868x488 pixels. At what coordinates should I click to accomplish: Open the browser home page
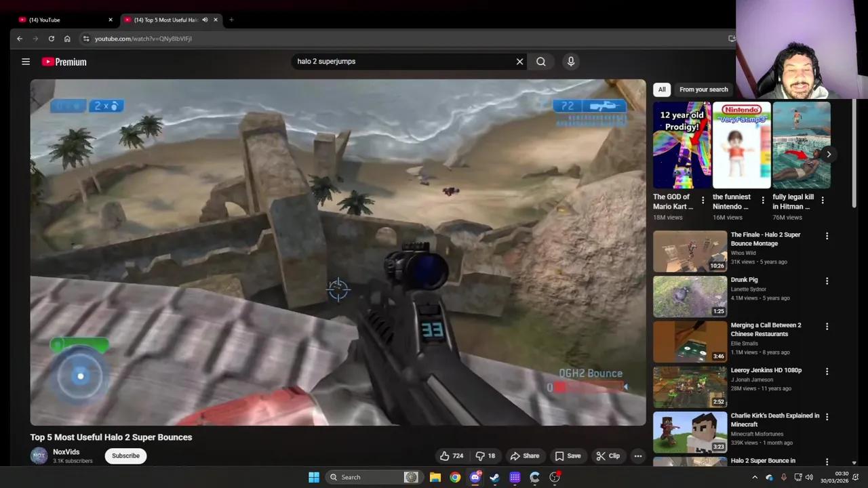(67, 39)
